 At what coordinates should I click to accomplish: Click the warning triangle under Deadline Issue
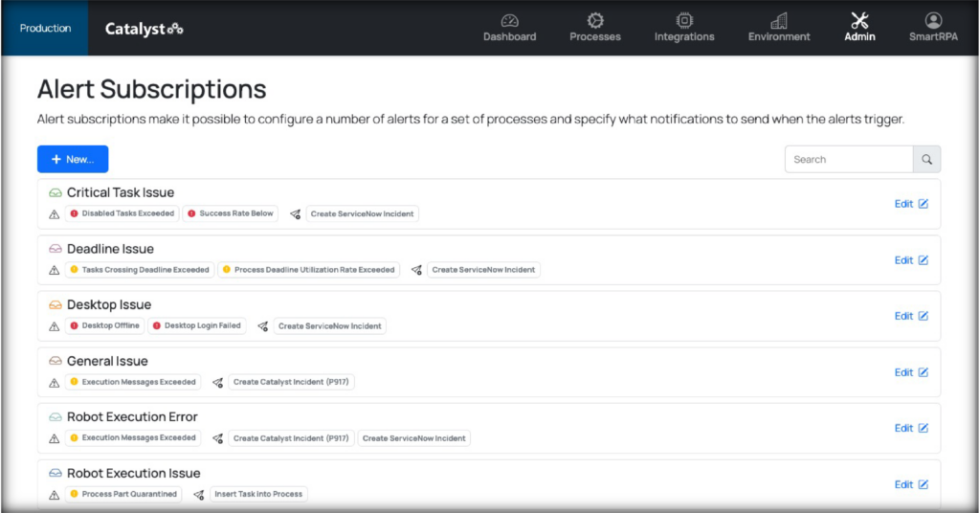click(55, 270)
